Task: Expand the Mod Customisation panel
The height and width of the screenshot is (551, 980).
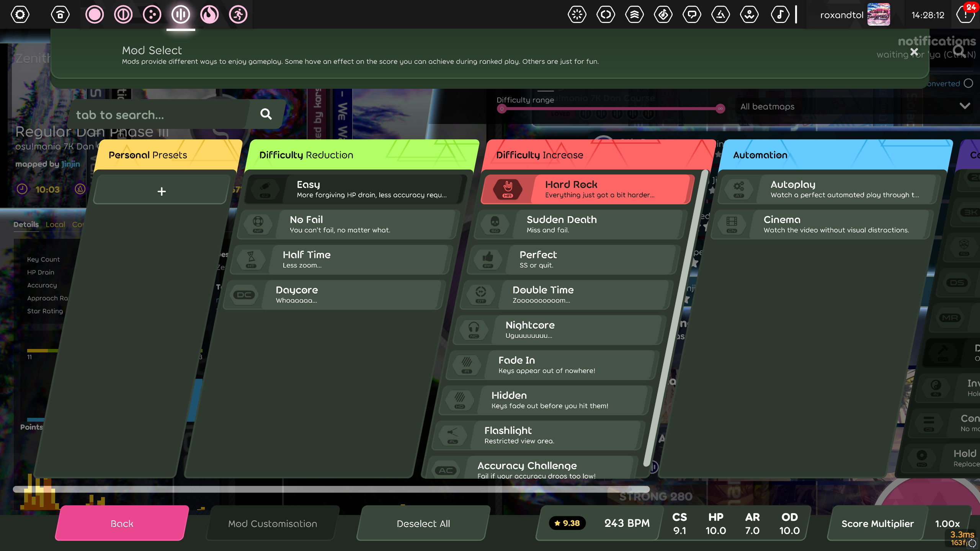Action: click(272, 523)
